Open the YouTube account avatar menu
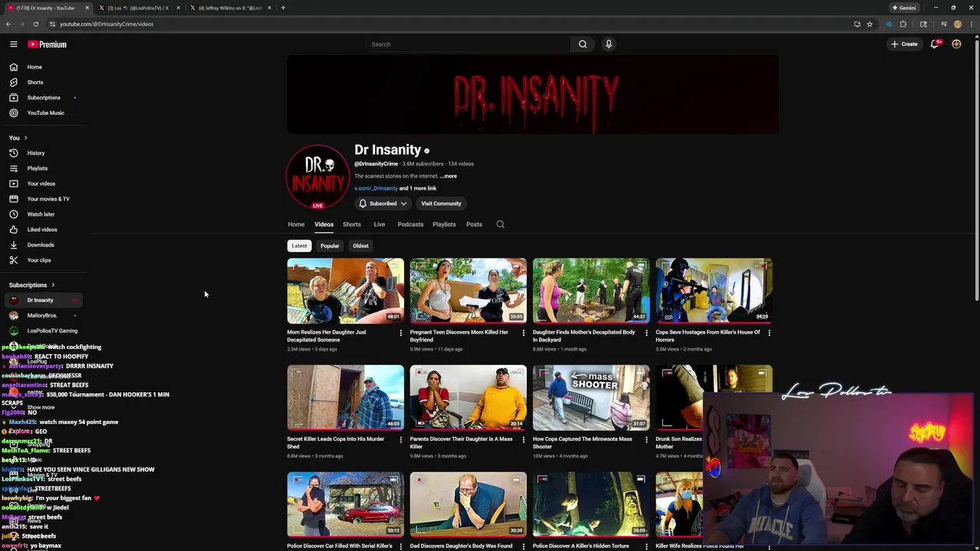The width and height of the screenshot is (980, 551). pos(956,44)
